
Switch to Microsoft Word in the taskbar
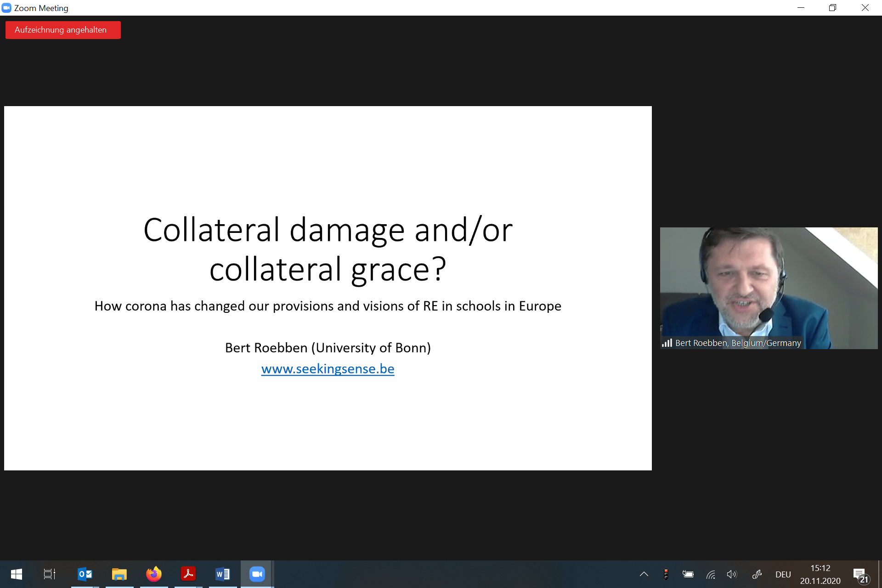(x=223, y=574)
